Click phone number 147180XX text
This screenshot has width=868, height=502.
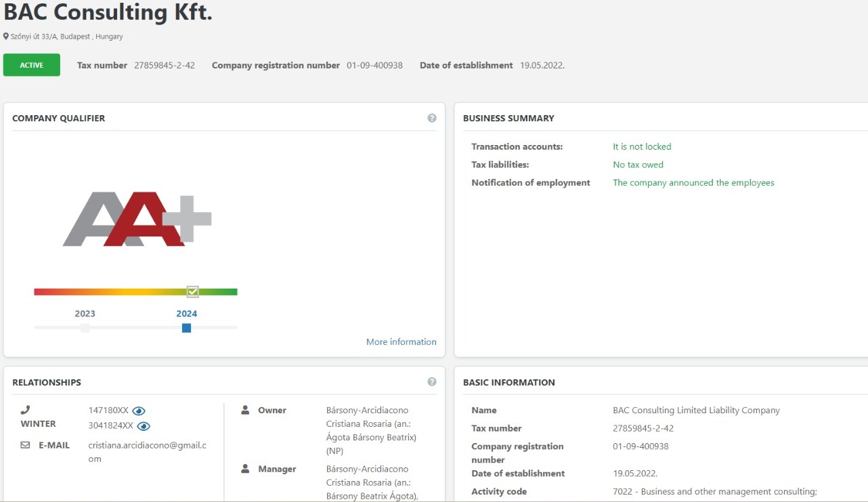pyautogui.click(x=108, y=411)
